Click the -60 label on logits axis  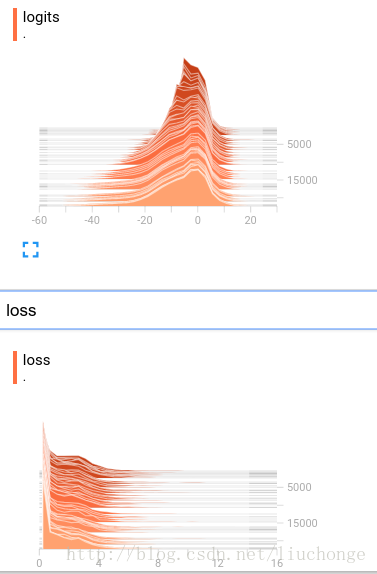(x=40, y=220)
